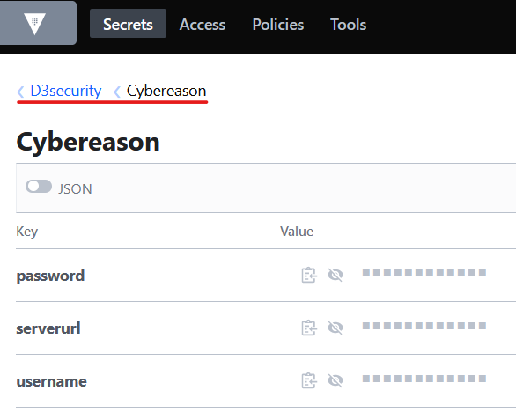The width and height of the screenshot is (516, 420).
Task: Select the masked password value dots
Action: 424,273
